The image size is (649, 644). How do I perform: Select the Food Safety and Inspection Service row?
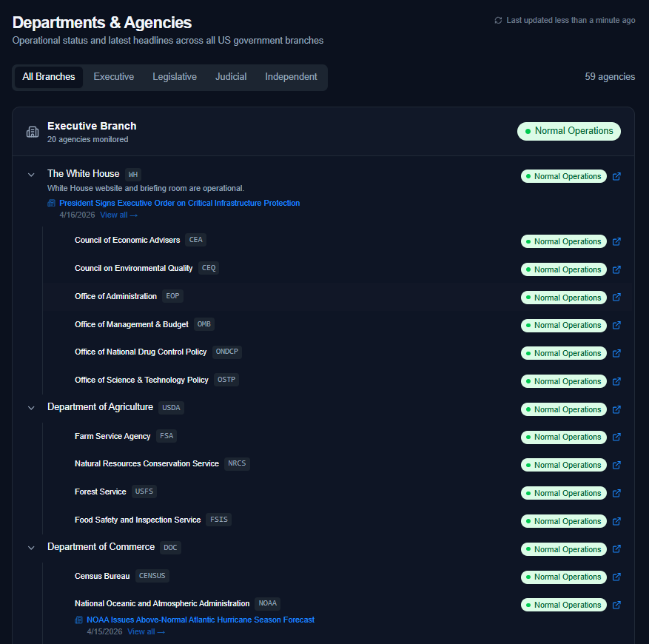[138, 520]
